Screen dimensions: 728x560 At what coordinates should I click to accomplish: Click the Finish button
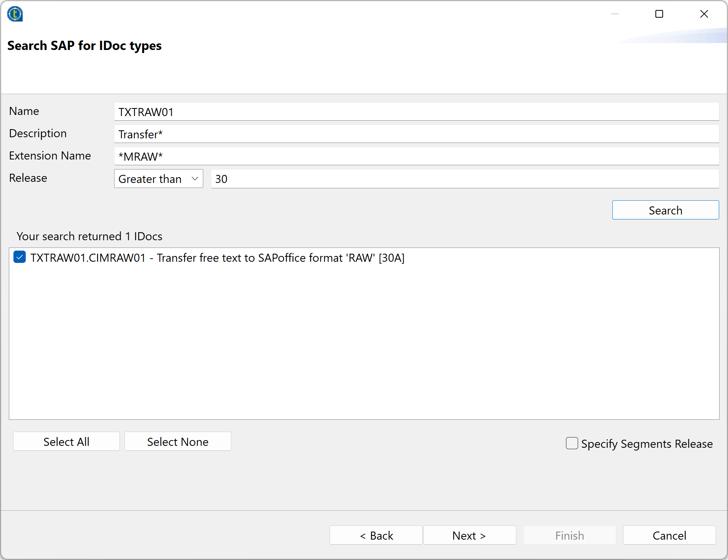click(569, 535)
